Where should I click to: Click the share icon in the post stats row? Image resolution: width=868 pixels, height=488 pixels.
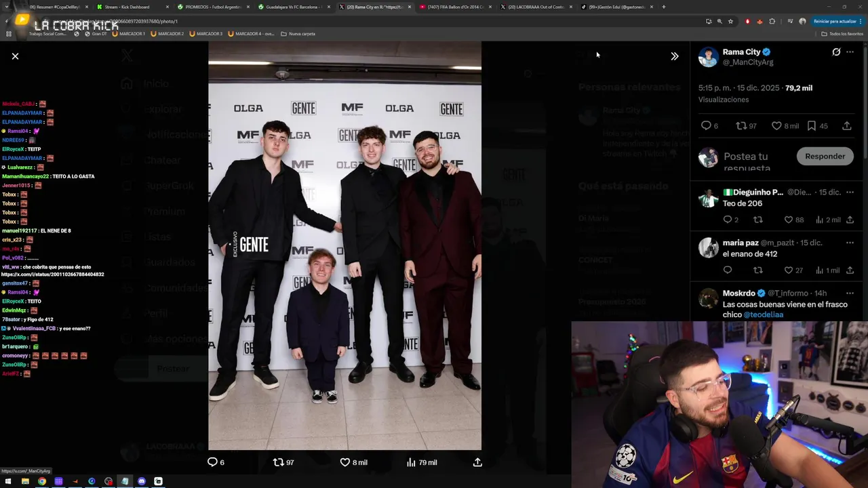[x=847, y=125]
